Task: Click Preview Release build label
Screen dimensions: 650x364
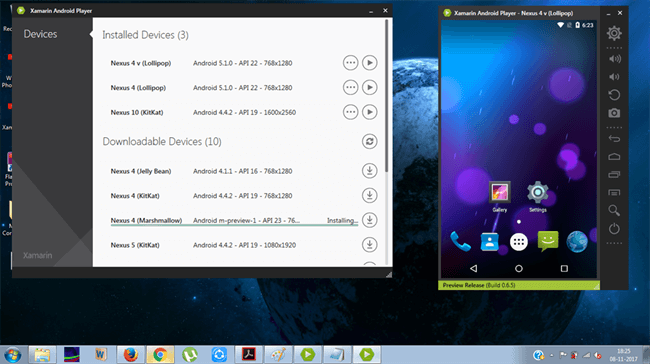Action: coord(479,285)
